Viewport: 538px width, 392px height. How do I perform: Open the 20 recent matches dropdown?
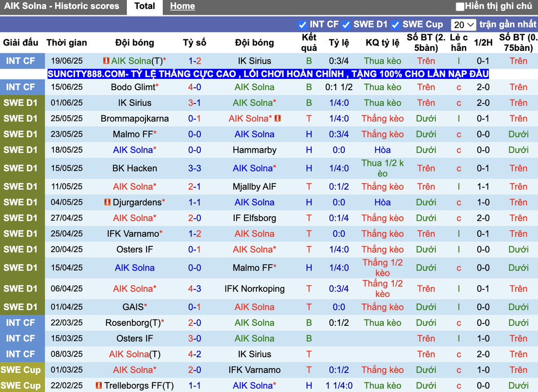[x=463, y=24]
